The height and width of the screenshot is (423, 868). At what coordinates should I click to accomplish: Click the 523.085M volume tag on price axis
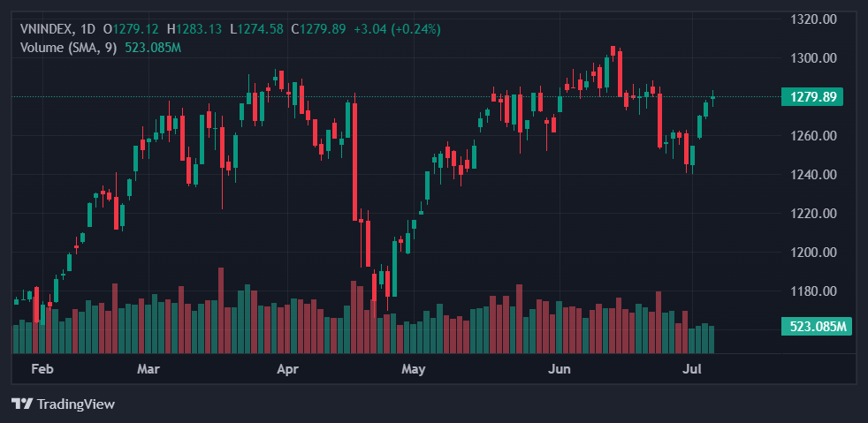tap(818, 327)
